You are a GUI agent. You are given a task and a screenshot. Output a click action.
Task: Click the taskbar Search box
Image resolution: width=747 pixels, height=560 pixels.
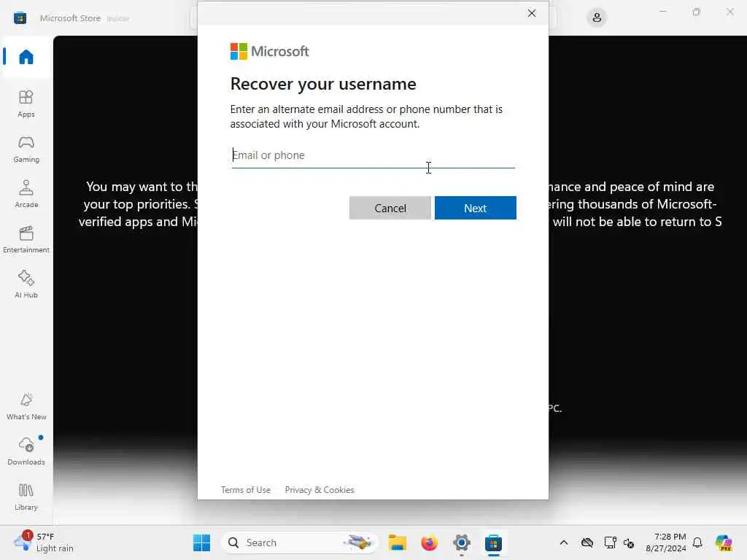tap(300, 542)
